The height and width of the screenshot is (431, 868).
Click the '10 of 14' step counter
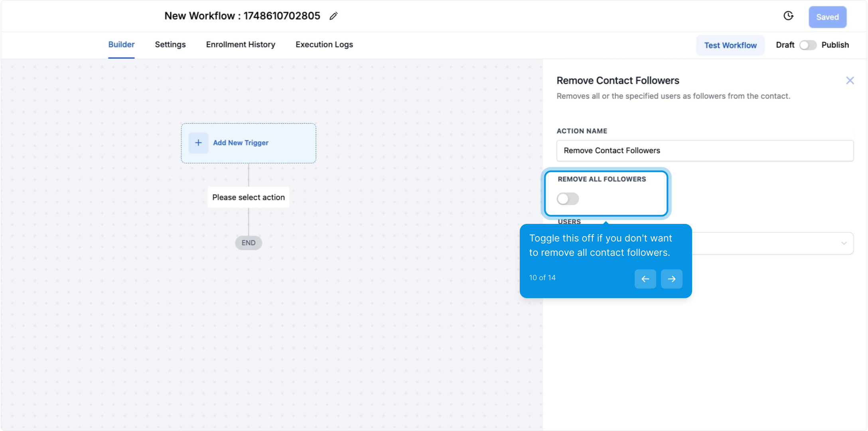coord(542,278)
